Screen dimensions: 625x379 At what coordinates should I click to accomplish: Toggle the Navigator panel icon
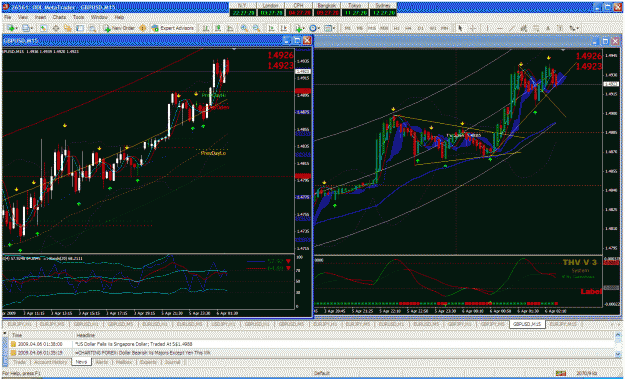pos(68,28)
